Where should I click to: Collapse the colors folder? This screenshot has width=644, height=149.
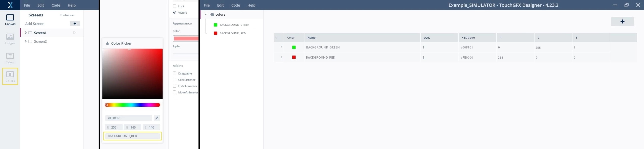click(x=206, y=14)
